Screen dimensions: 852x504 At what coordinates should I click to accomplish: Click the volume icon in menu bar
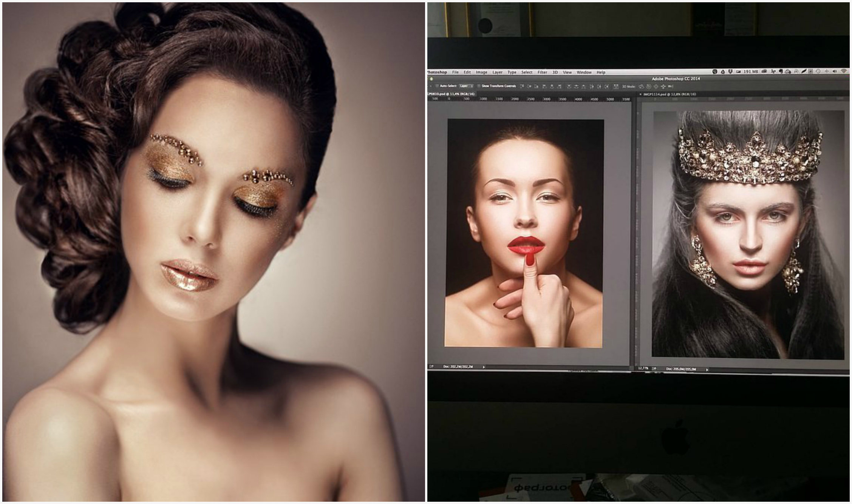(x=835, y=71)
